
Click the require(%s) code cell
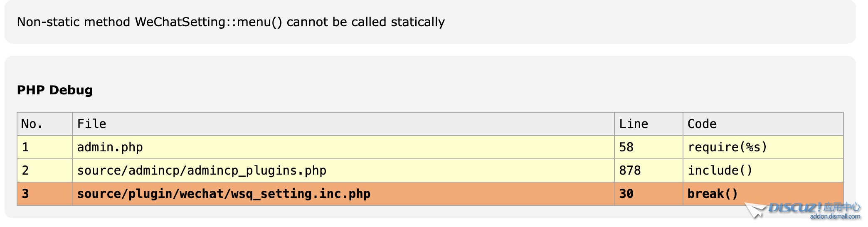(x=763, y=147)
